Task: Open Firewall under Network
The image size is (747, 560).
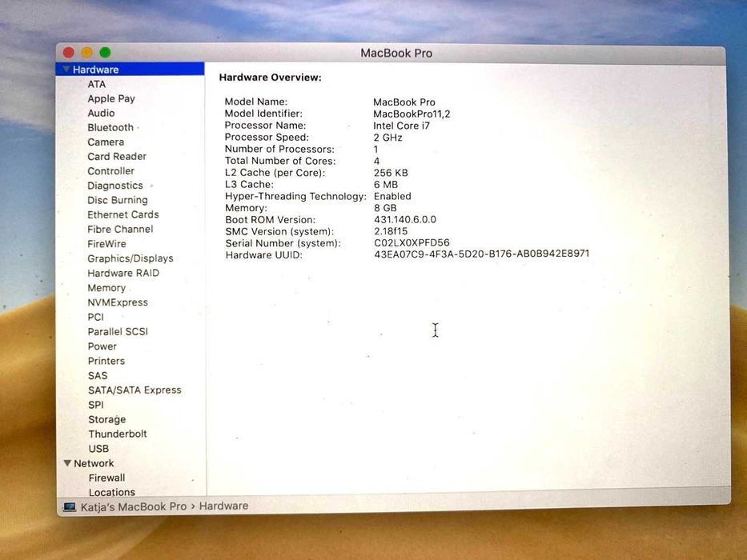Action: click(x=106, y=478)
